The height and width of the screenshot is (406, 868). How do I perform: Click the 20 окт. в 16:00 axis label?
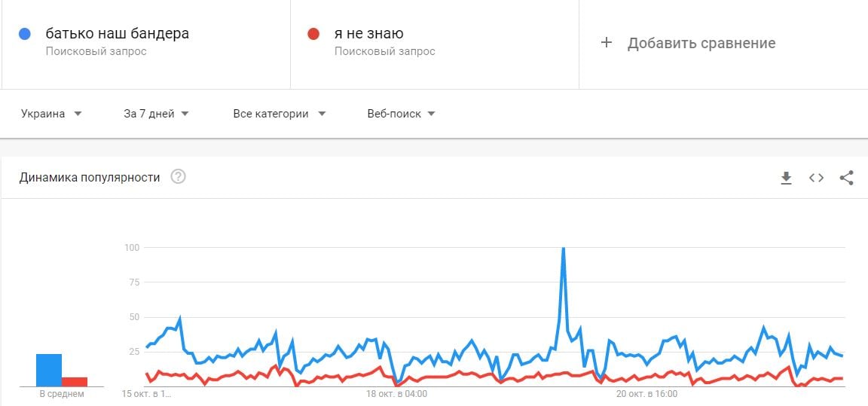tap(647, 395)
